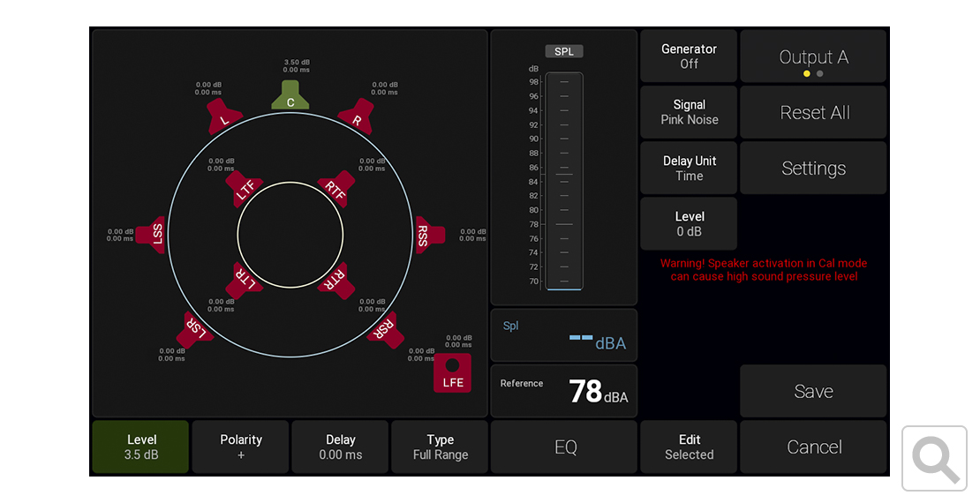Click the SPL level meter bar
Screen dimensions: 980x503
tap(564, 181)
